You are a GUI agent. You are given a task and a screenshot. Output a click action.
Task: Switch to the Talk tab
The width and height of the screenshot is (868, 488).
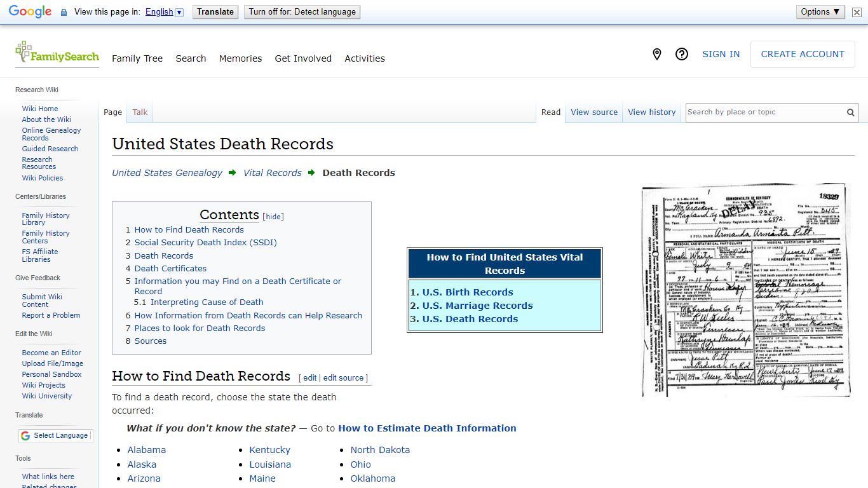pyautogui.click(x=139, y=112)
